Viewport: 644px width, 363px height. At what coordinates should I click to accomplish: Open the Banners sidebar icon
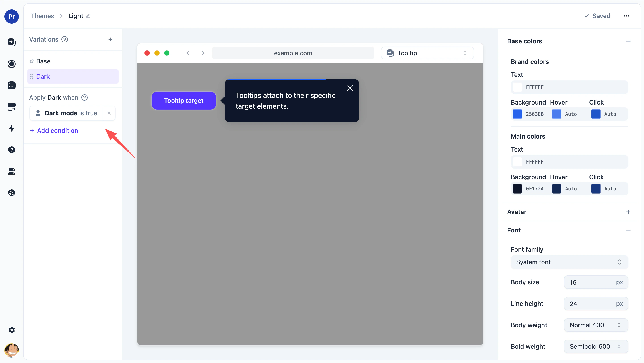point(11,107)
